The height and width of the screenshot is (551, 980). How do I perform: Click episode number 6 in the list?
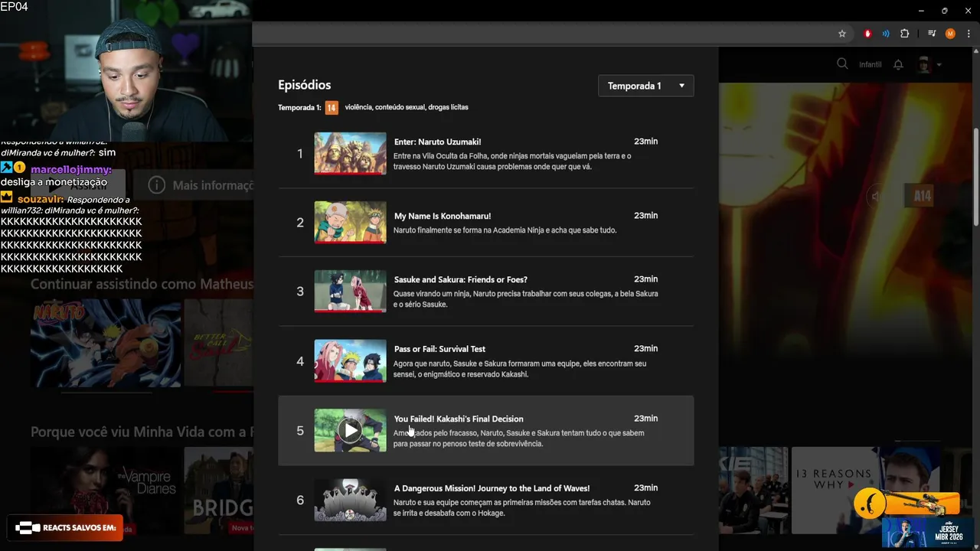pos(300,500)
